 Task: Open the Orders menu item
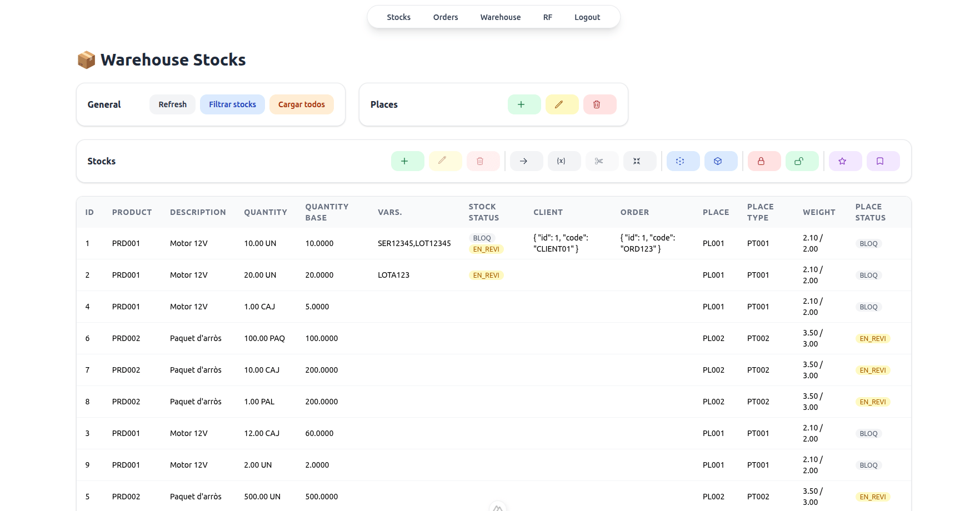446,17
